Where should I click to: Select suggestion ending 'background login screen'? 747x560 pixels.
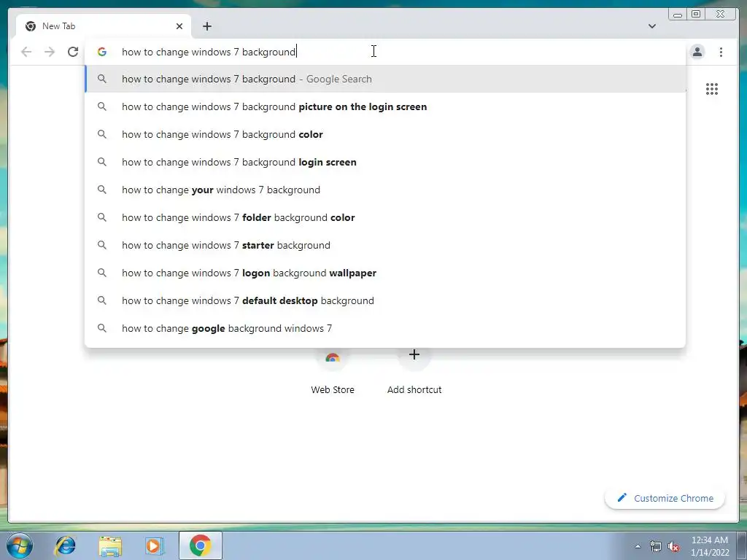pos(385,162)
